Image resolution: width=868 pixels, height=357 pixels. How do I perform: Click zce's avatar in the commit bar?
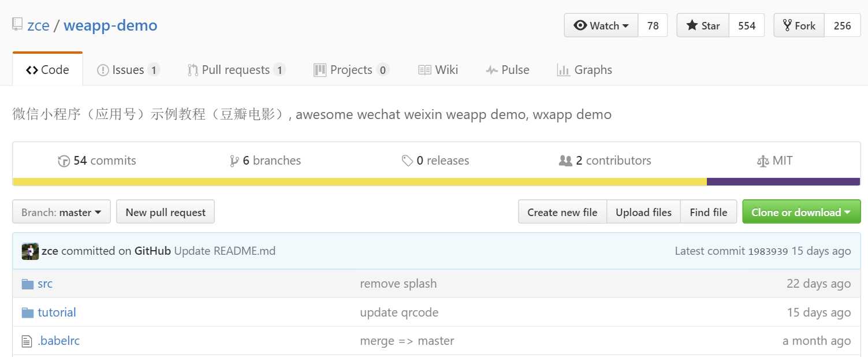[x=30, y=251]
